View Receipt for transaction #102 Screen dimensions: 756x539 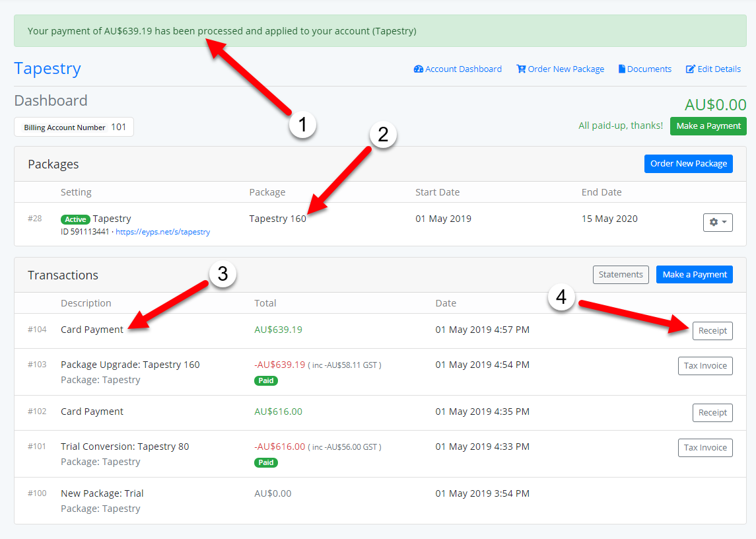click(x=712, y=413)
